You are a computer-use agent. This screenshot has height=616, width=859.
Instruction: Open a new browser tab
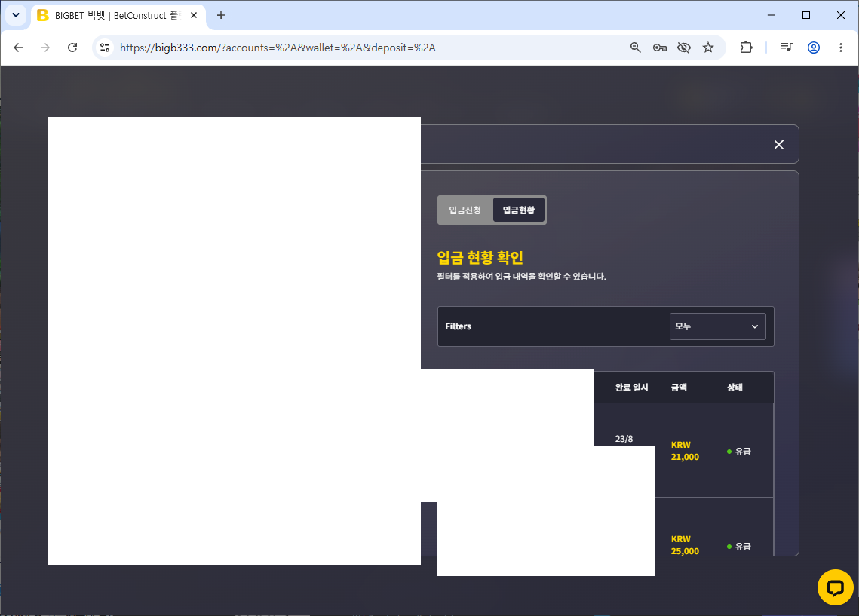tap(221, 15)
